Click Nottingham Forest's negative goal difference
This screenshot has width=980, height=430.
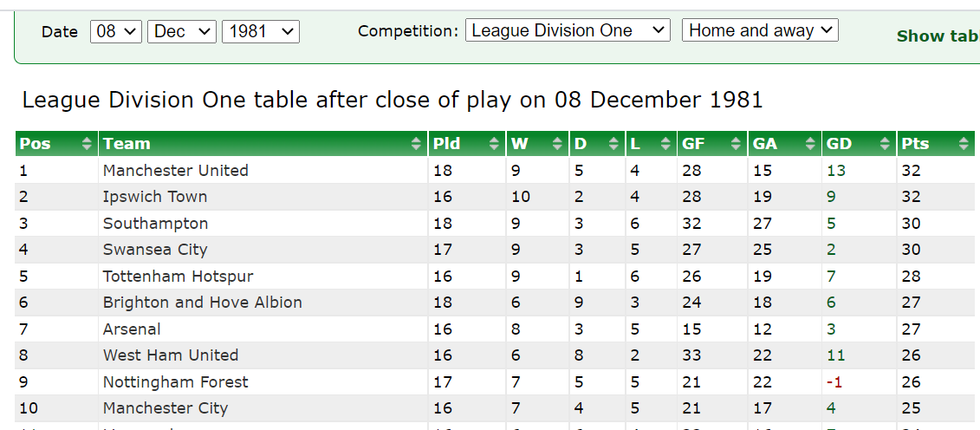[x=834, y=381]
